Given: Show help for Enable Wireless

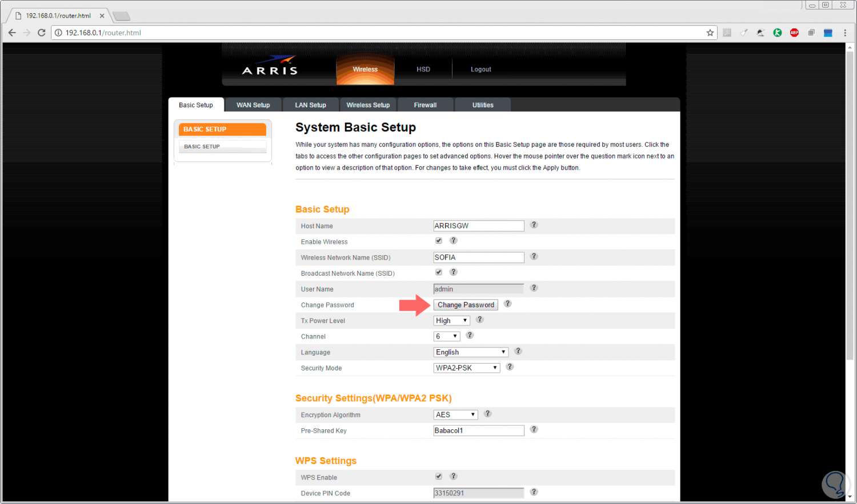Looking at the screenshot, I should (x=453, y=241).
